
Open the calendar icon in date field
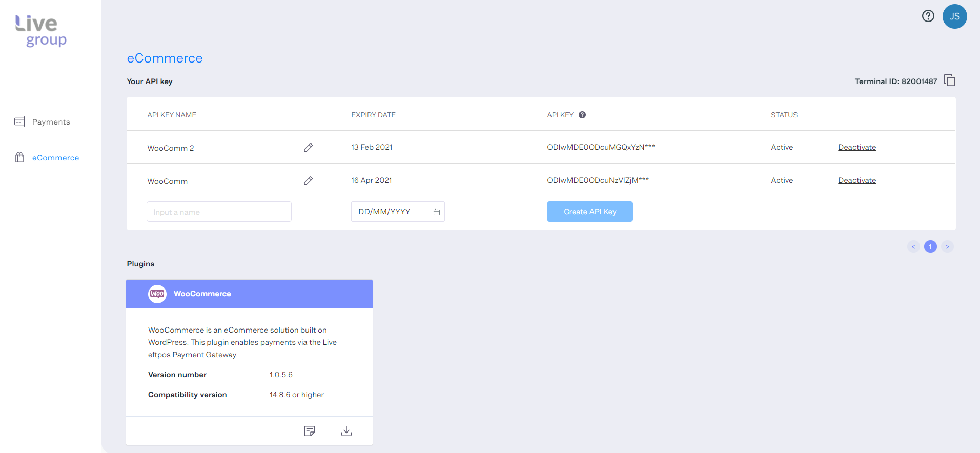(437, 212)
